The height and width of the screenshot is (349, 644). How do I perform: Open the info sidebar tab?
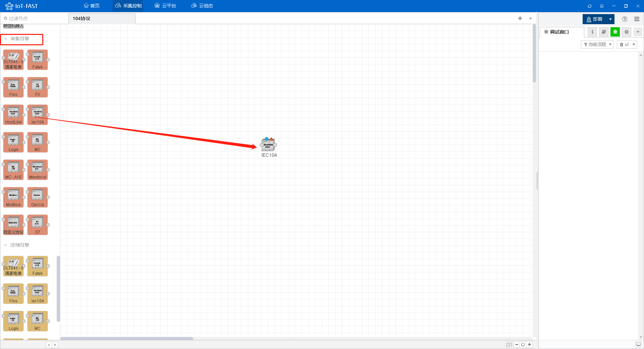click(592, 32)
